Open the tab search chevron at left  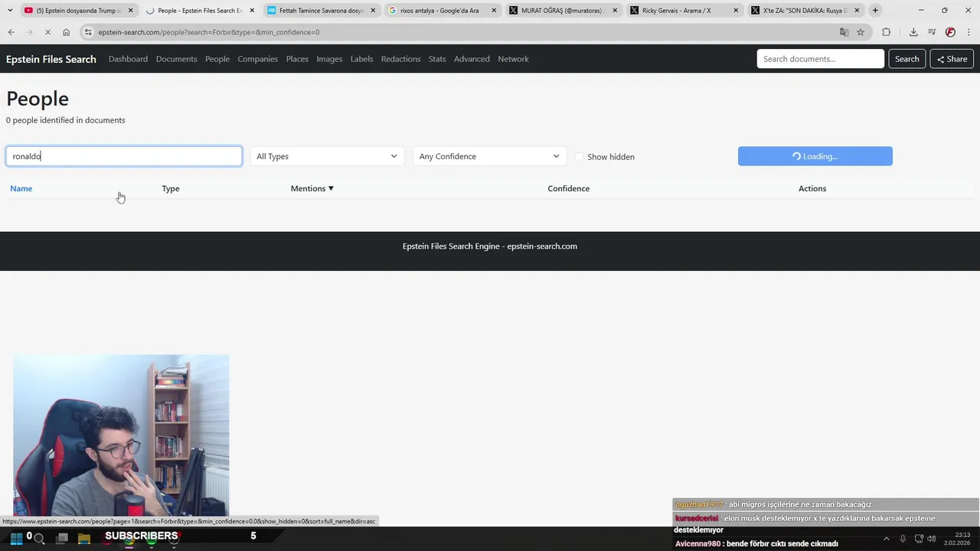tap(9, 11)
